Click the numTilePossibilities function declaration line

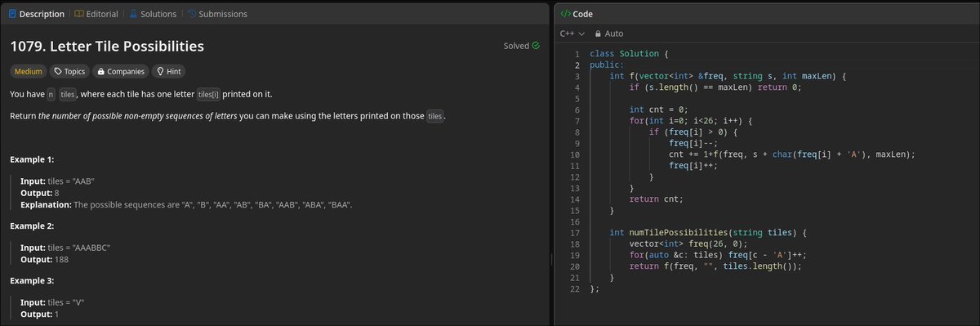click(709, 233)
